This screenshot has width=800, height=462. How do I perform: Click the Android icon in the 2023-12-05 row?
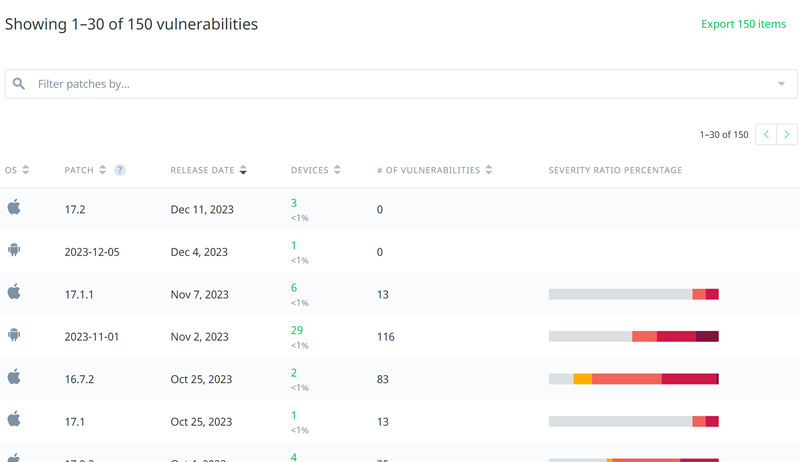[x=14, y=249]
